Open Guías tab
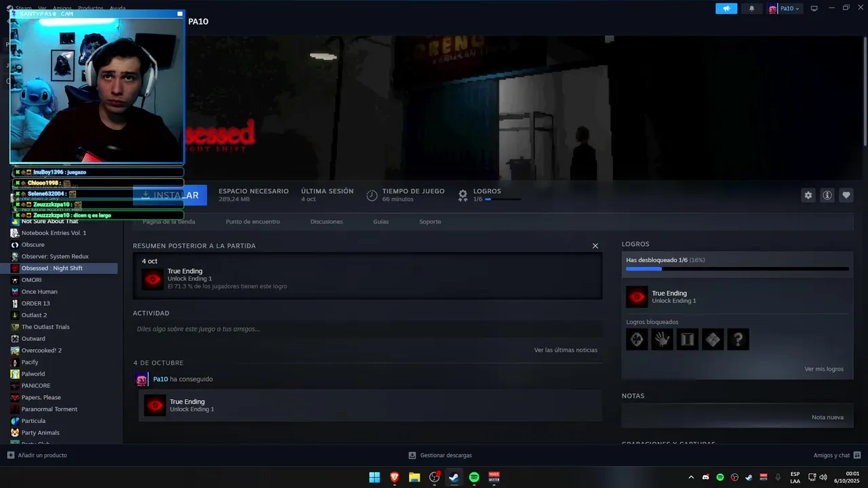This screenshot has width=868, height=488. tap(381, 222)
